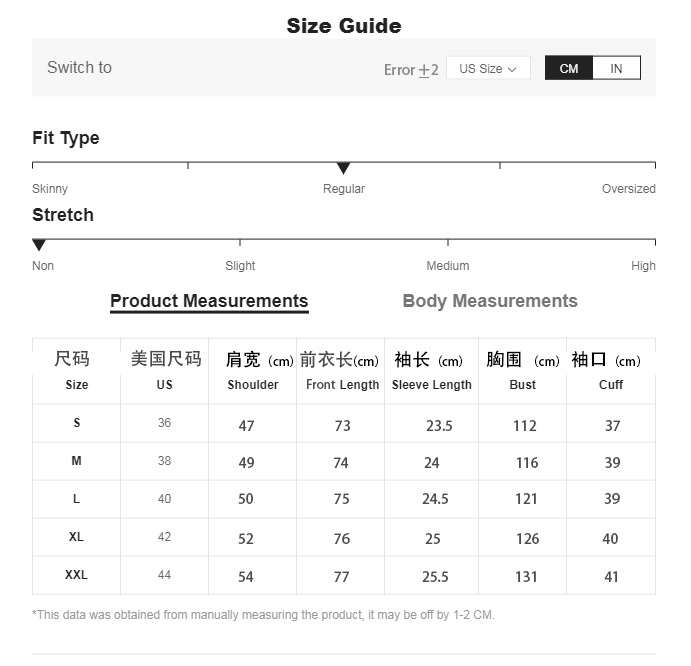Click the Fit Type triangle marker

click(343, 168)
